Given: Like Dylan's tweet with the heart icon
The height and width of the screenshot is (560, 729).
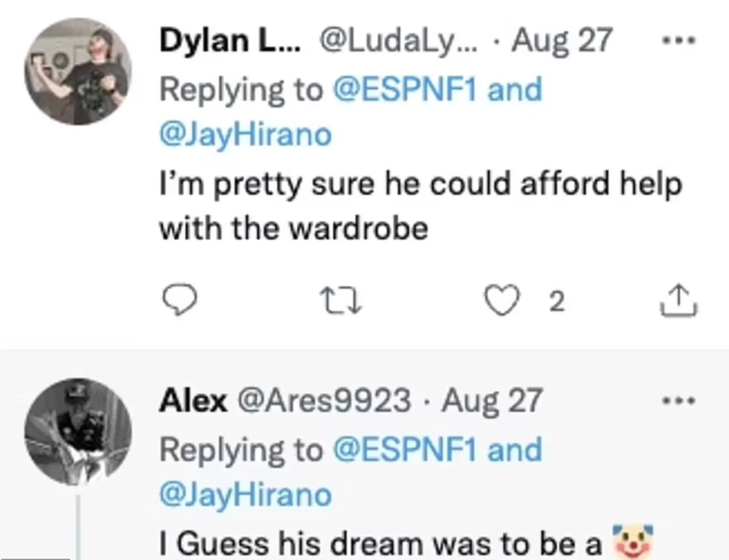Looking at the screenshot, I should pos(502,300).
